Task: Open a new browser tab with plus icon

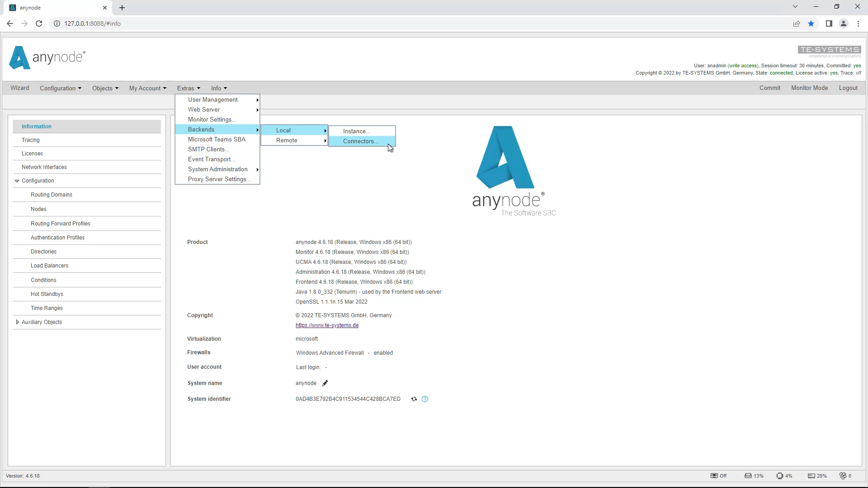Action: pos(122,8)
